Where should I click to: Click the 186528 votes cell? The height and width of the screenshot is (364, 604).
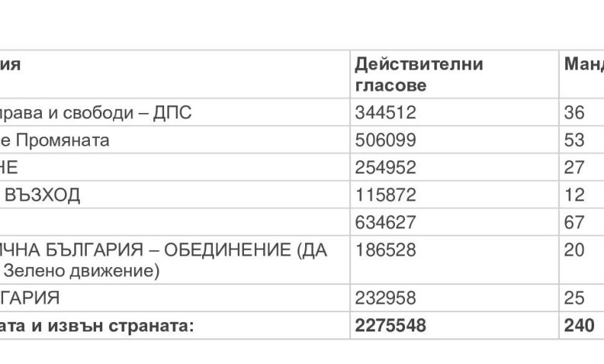tap(386, 249)
